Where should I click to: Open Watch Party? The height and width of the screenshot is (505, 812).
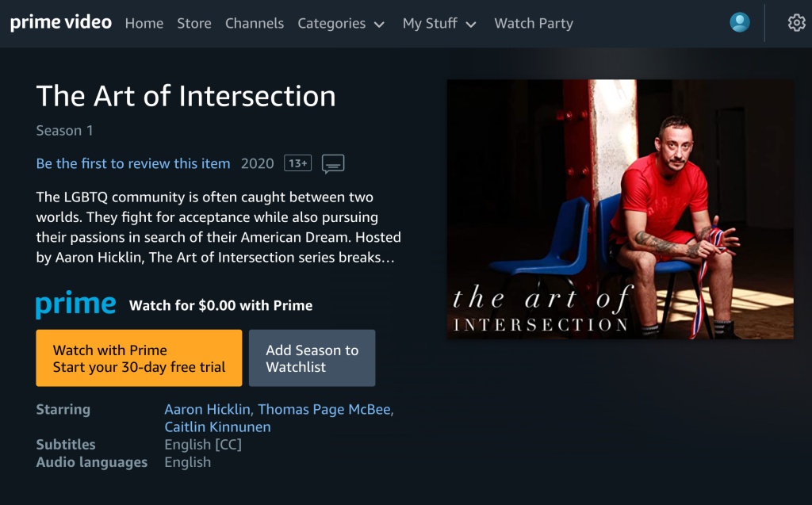[x=534, y=24]
